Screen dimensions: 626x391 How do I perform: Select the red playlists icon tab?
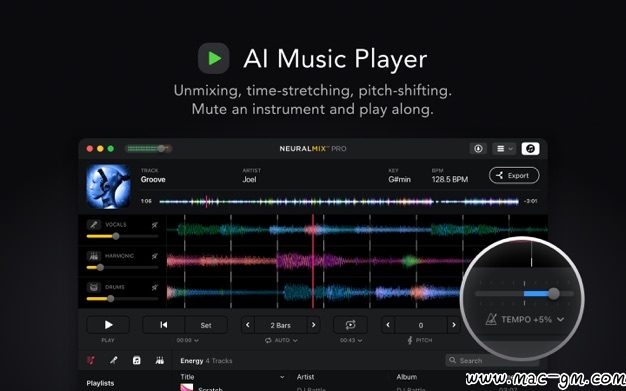tap(91, 360)
